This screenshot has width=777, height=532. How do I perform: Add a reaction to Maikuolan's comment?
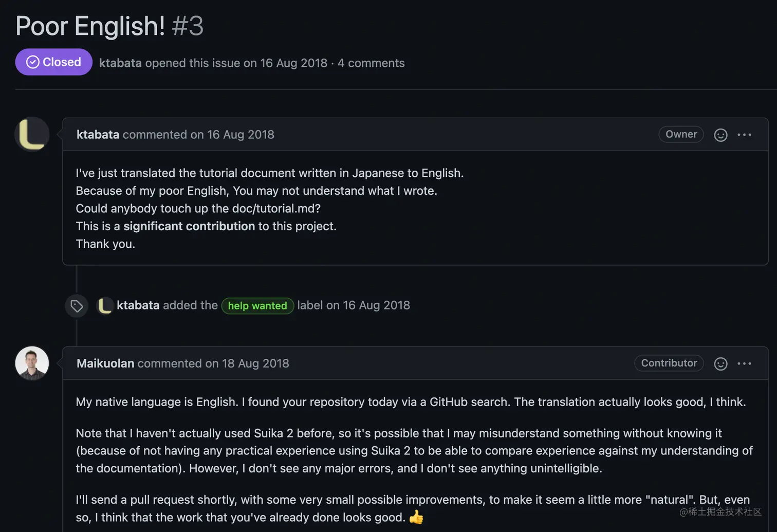click(x=720, y=364)
